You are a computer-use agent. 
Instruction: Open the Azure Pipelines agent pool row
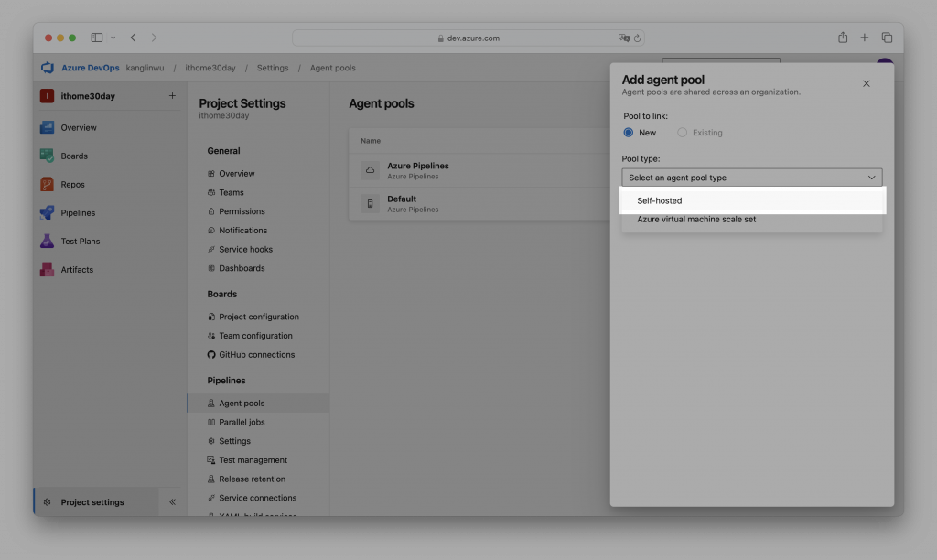tap(479, 170)
